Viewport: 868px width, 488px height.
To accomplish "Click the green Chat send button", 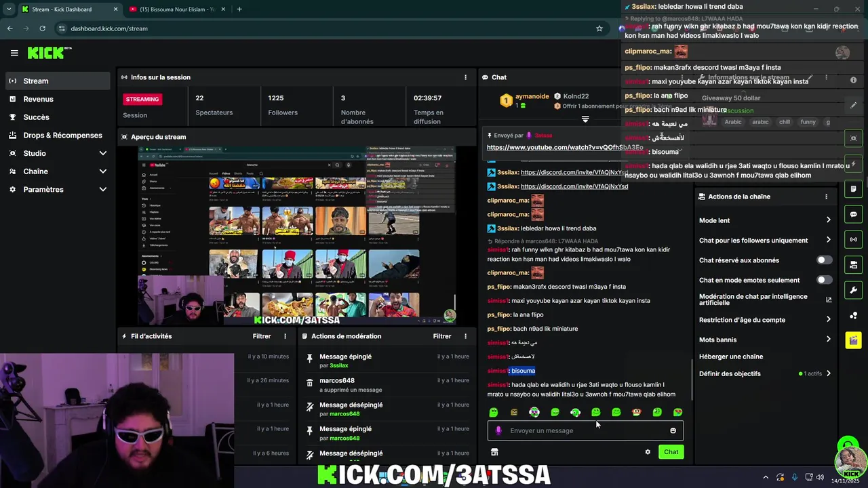I will point(671,452).
